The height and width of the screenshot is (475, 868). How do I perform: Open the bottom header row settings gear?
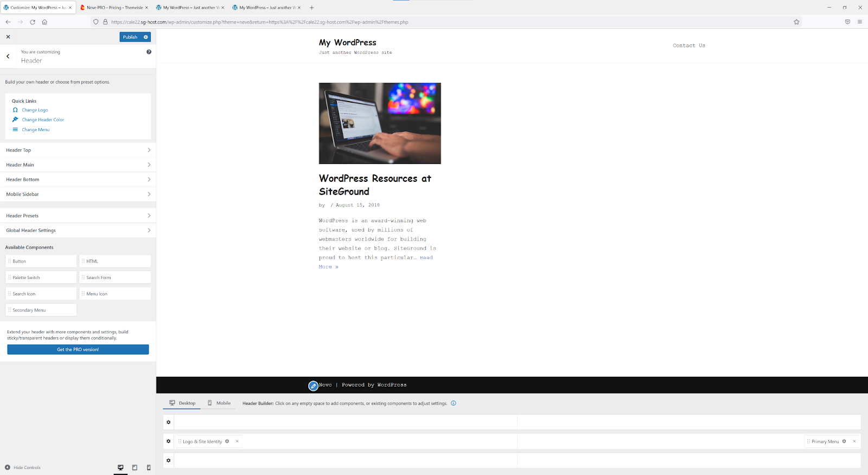click(x=168, y=460)
